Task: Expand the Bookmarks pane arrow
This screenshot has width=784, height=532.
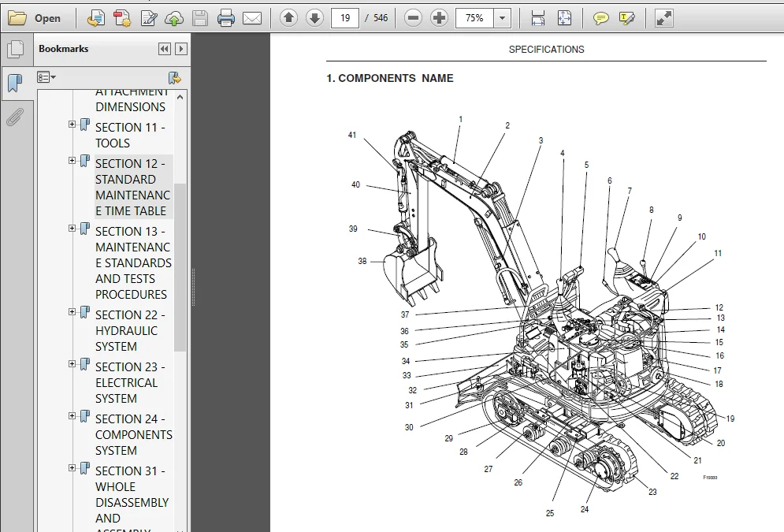Action: click(x=181, y=49)
